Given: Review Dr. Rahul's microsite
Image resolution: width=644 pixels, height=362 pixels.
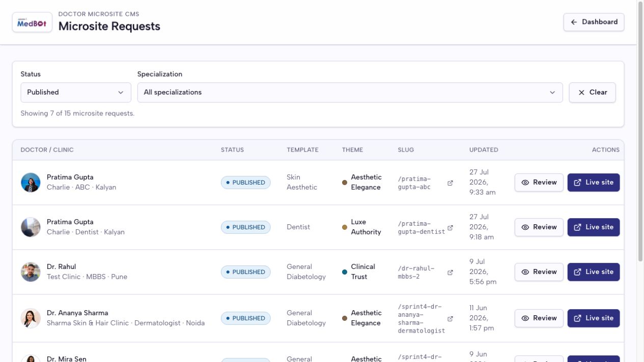Looking at the screenshot, I should point(539,272).
